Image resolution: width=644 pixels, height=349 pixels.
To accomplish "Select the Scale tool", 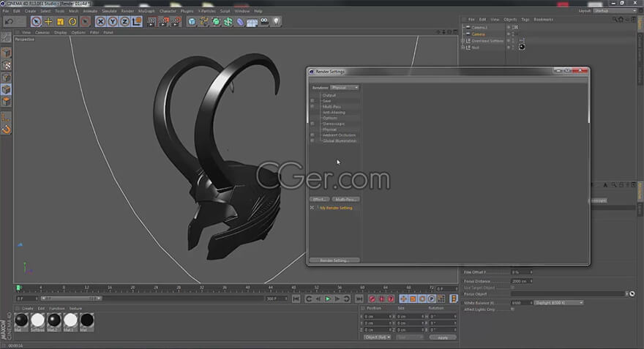I will (60, 22).
